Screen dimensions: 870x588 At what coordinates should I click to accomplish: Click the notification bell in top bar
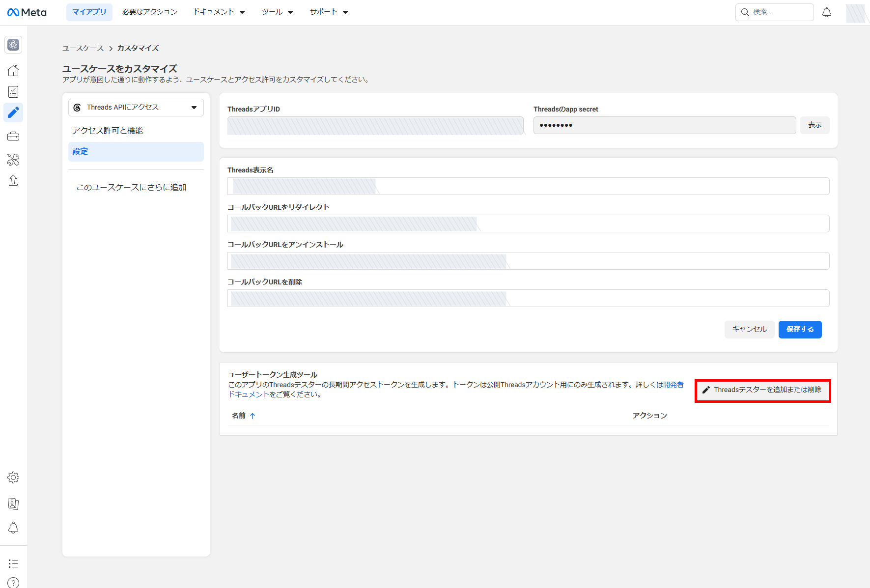[827, 12]
